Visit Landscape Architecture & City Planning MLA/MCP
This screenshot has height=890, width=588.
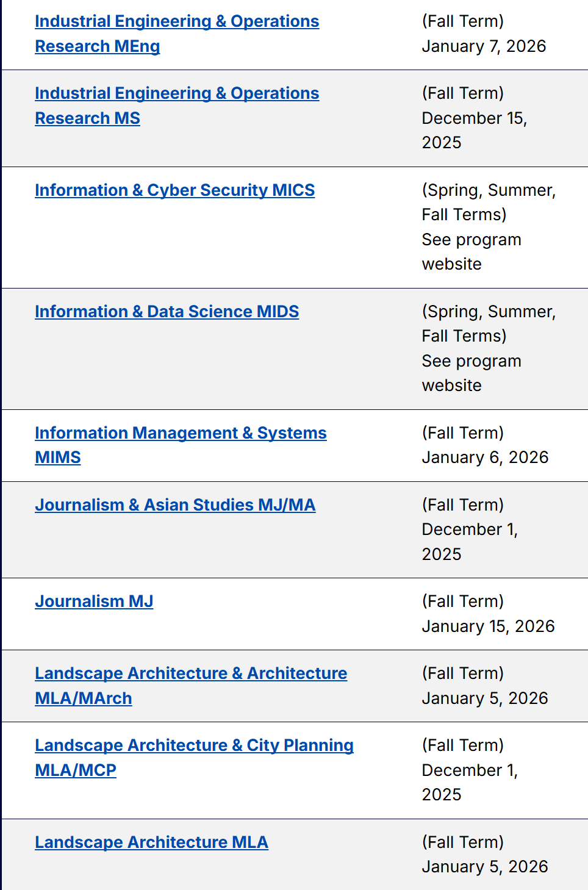pyautogui.click(x=194, y=745)
